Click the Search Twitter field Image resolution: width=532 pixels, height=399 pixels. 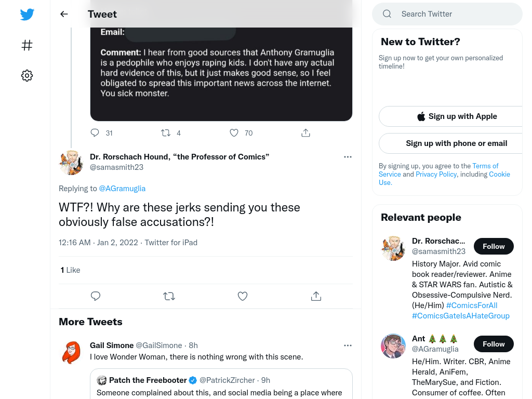(447, 14)
